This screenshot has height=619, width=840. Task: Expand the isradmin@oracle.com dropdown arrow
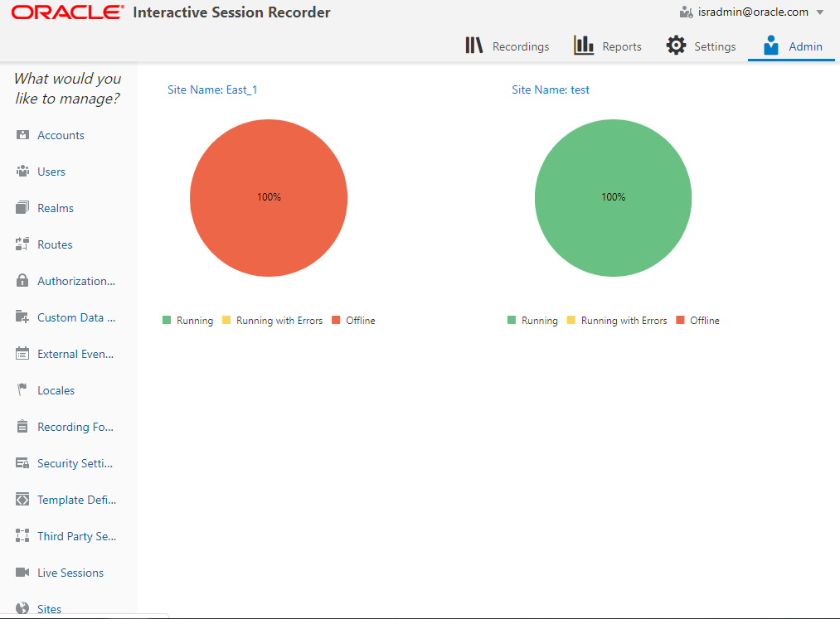click(819, 12)
